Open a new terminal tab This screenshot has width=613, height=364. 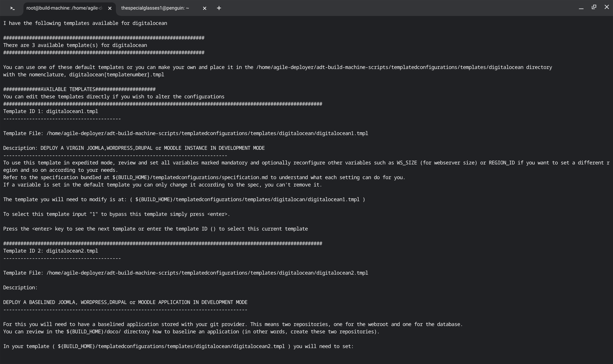219,8
